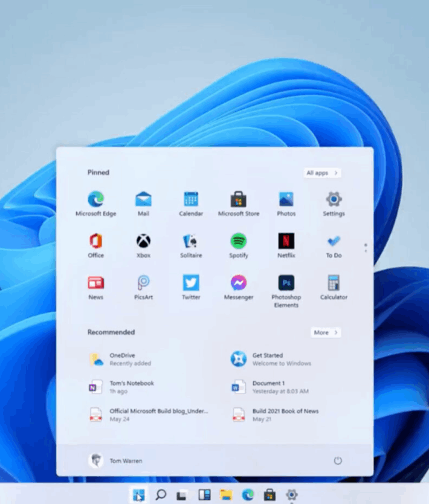Launch the Calculator app

pos(334,288)
